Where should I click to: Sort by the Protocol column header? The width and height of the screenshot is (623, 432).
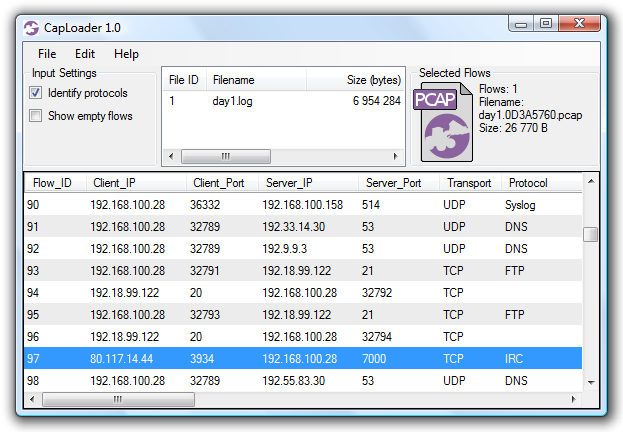[542, 183]
